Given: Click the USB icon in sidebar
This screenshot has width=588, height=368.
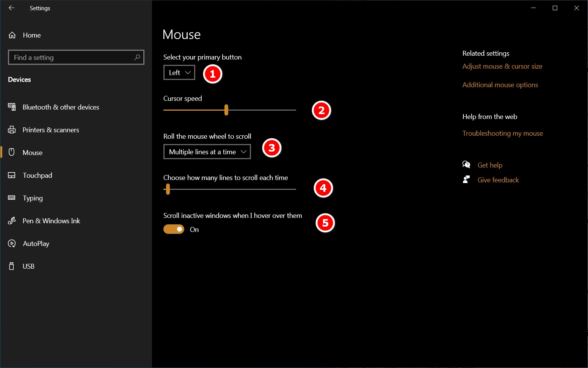Looking at the screenshot, I should [12, 266].
